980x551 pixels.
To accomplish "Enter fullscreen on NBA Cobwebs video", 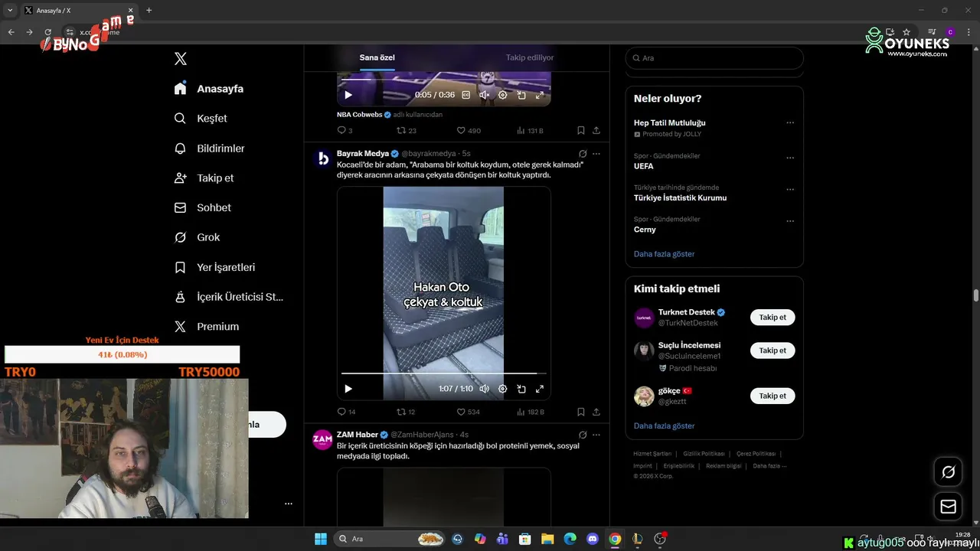I will click(x=540, y=95).
